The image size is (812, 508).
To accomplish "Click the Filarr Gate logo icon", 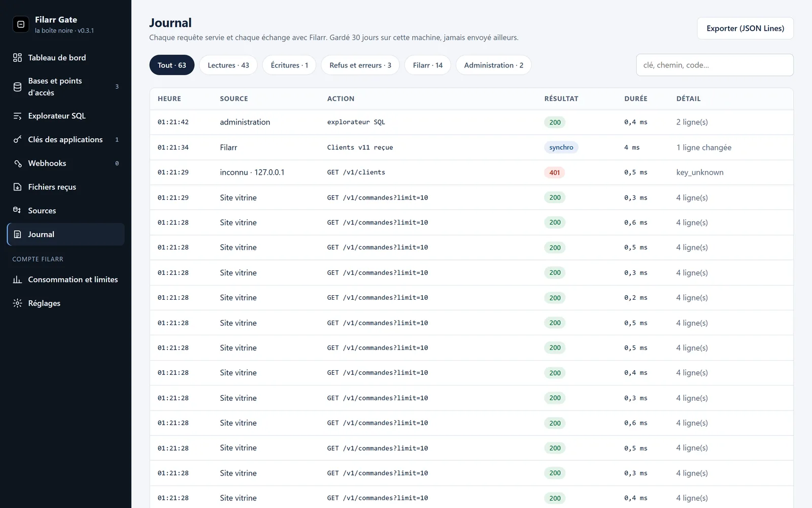I will coord(21,24).
